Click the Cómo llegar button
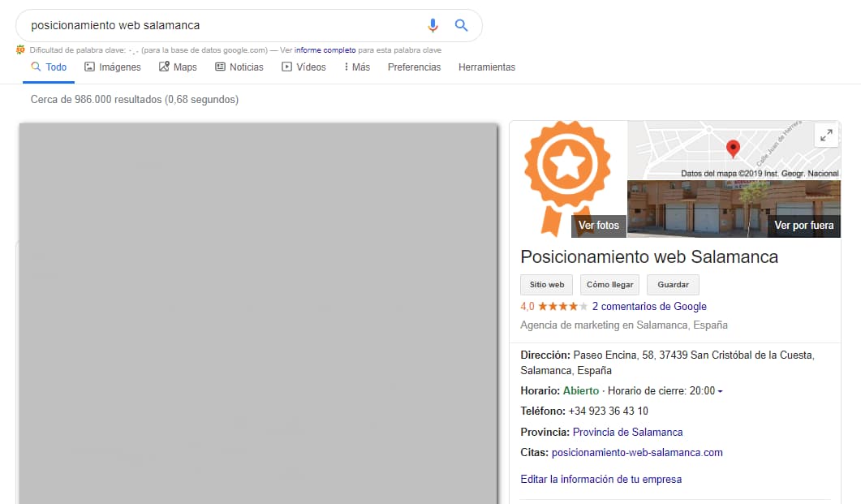Image resolution: width=861 pixels, height=504 pixels. (x=609, y=284)
